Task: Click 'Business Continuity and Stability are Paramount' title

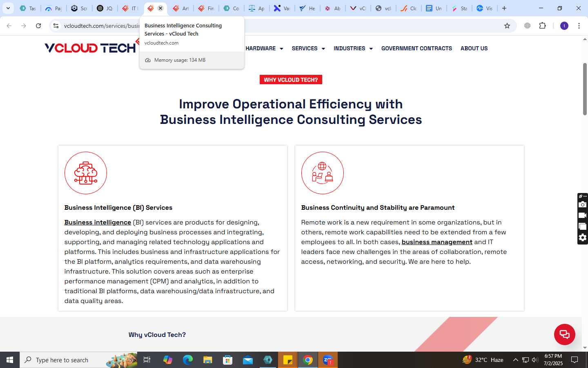Action: click(378, 208)
